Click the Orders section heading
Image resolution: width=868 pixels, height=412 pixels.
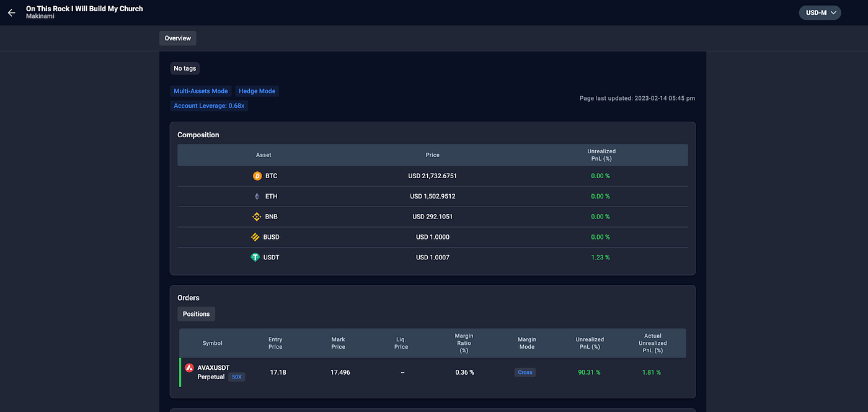(188, 298)
